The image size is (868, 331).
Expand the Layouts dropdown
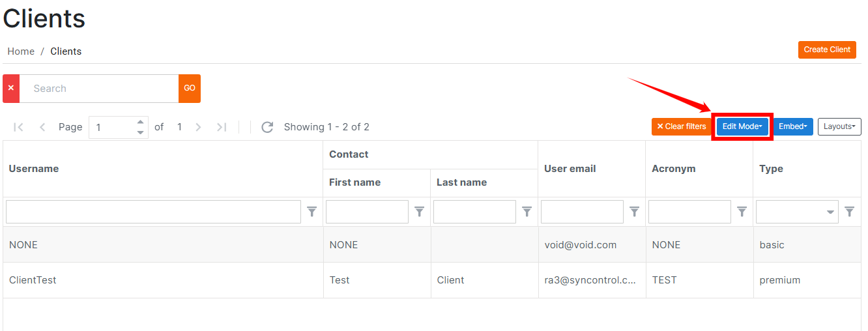tap(839, 126)
